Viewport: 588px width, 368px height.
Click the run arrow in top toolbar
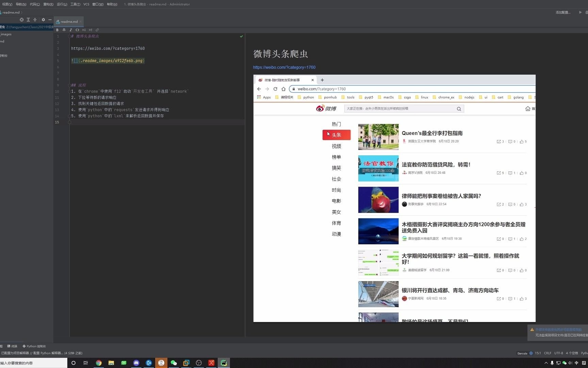[580, 12]
